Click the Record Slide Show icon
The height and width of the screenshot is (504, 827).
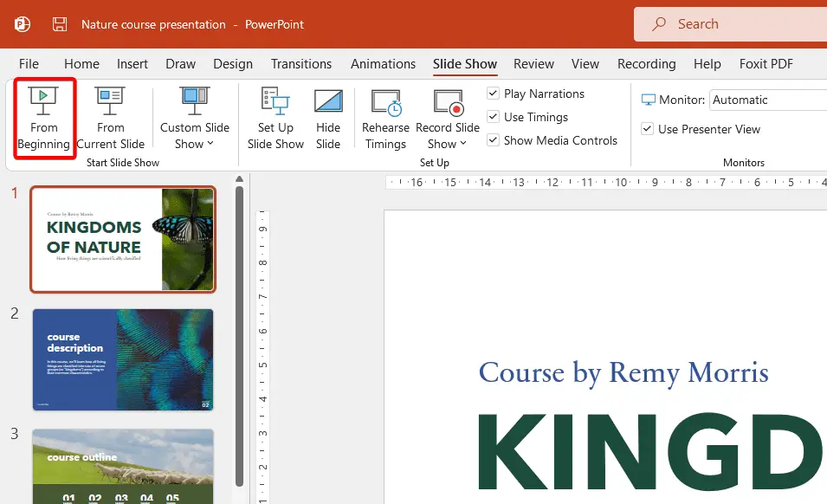click(x=449, y=101)
